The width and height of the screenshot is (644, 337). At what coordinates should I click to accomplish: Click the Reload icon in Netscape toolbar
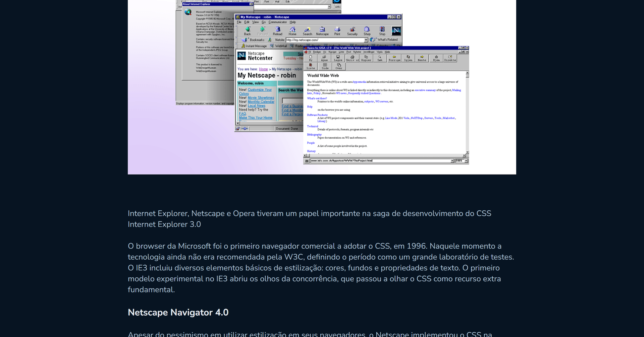coord(277,31)
